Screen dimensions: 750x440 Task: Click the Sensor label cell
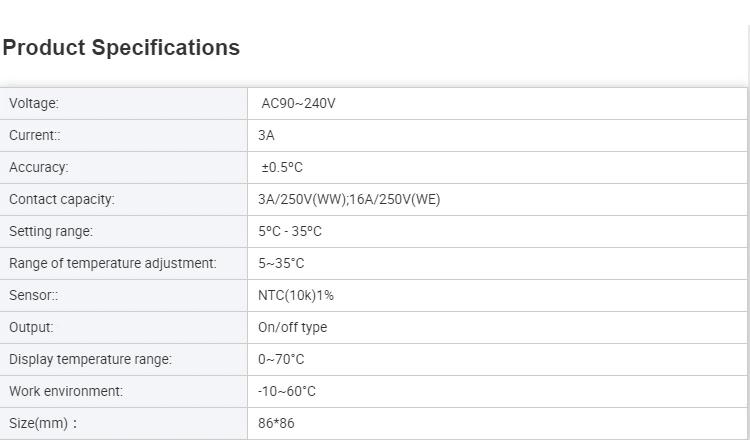coord(34,295)
